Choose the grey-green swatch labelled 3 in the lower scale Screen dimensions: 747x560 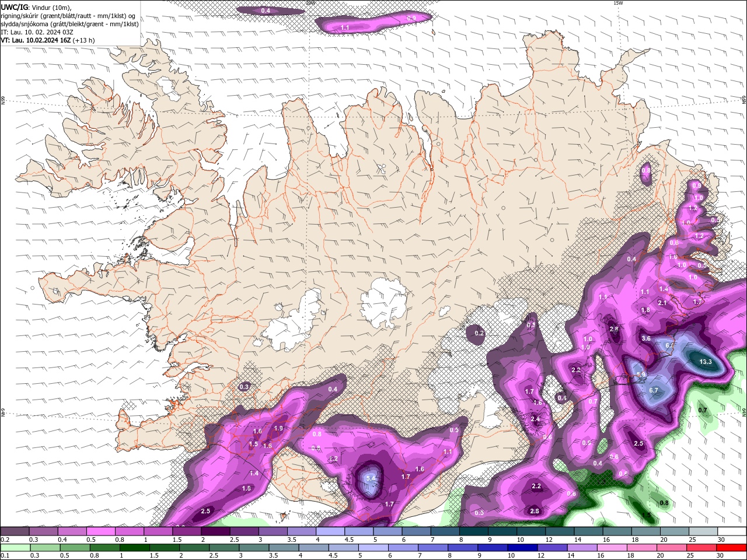[x=253, y=548]
